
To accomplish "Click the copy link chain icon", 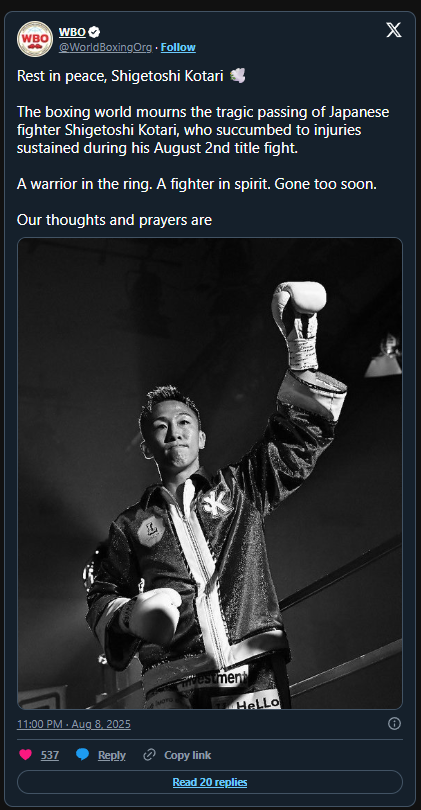I will (149, 755).
